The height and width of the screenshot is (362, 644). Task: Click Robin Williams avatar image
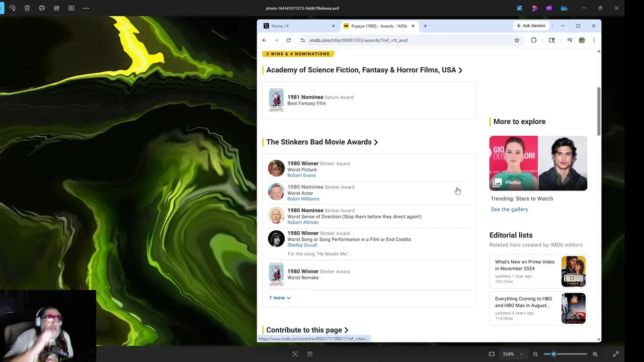(276, 192)
